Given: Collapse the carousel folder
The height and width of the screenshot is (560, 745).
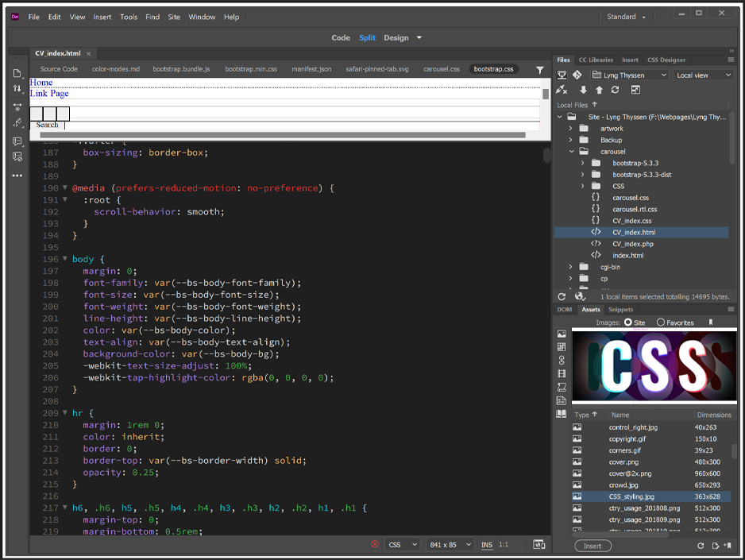Looking at the screenshot, I should click(570, 152).
